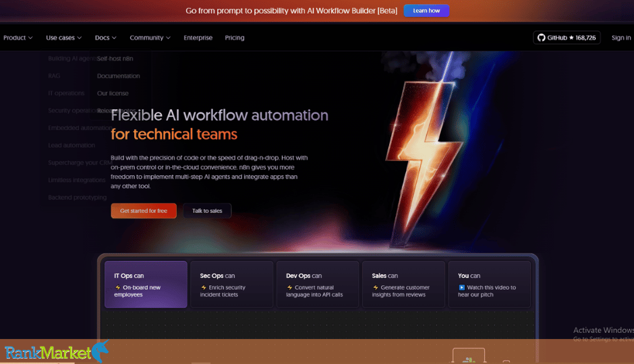Image resolution: width=634 pixels, height=364 pixels.
Task: Click the Talk to sales button
Action: (207, 210)
